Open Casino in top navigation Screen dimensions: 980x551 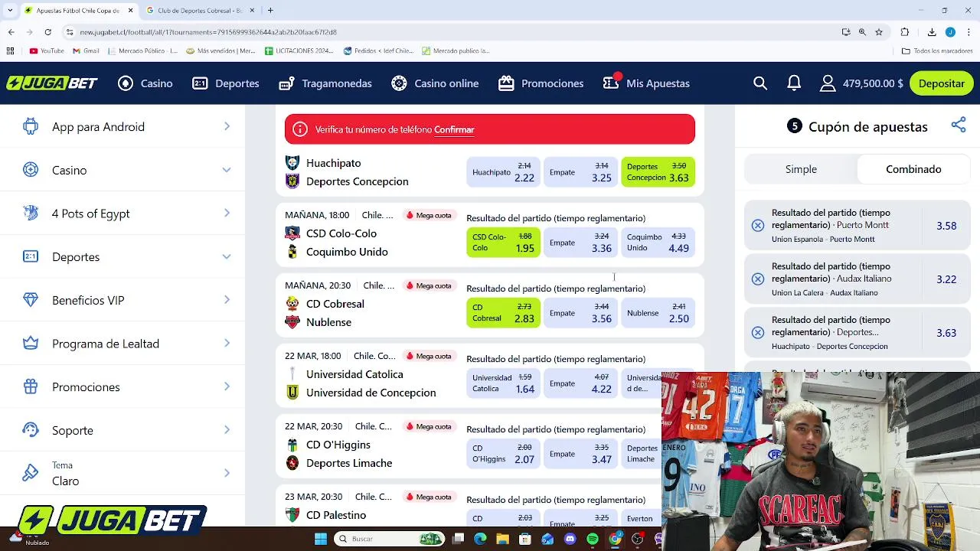(145, 83)
